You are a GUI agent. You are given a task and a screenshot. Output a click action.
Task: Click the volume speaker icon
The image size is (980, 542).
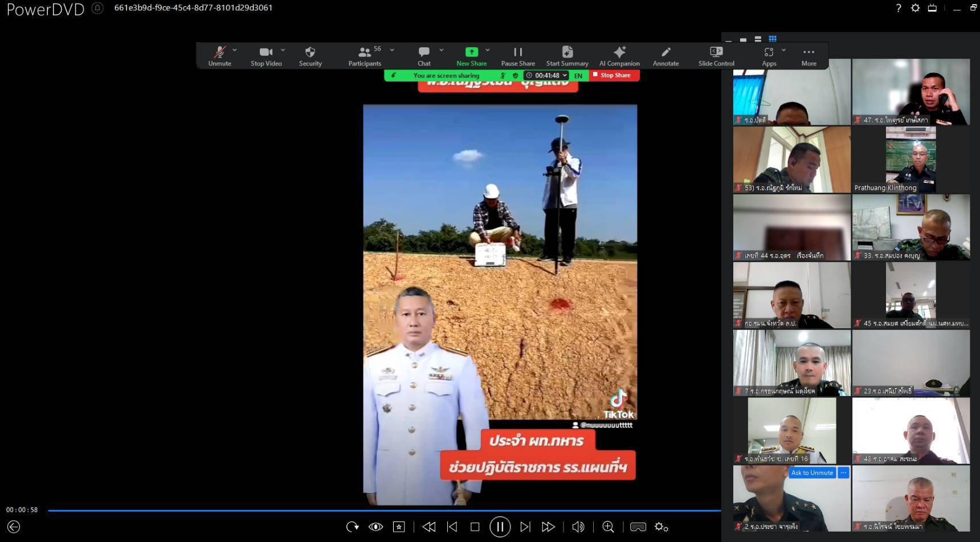click(x=578, y=527)
